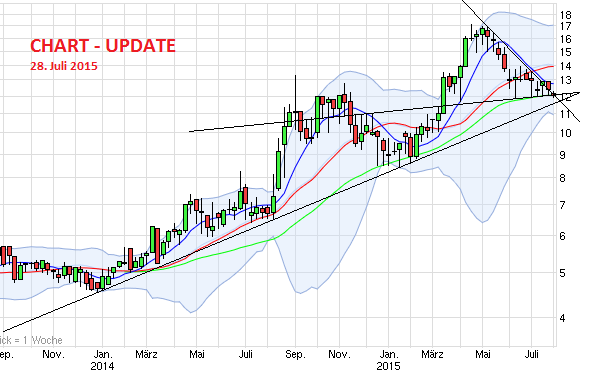
Task: Click the tall green candle near price 16
Action: (x=465, y=52)
